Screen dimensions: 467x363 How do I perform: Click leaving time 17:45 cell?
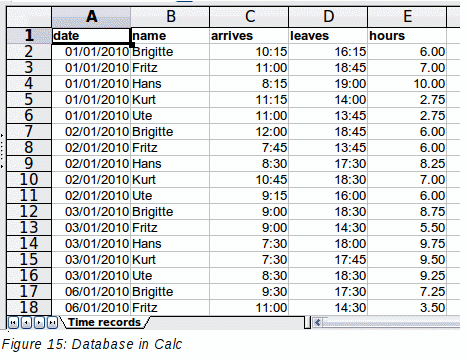328,260
